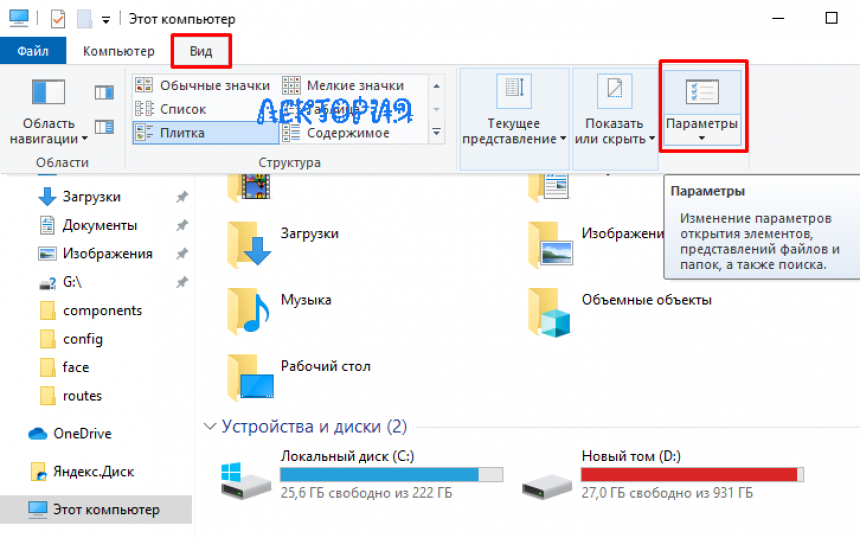Unpin Изображения using its pin icon
860x538 pixels.
tap(182, 254)
